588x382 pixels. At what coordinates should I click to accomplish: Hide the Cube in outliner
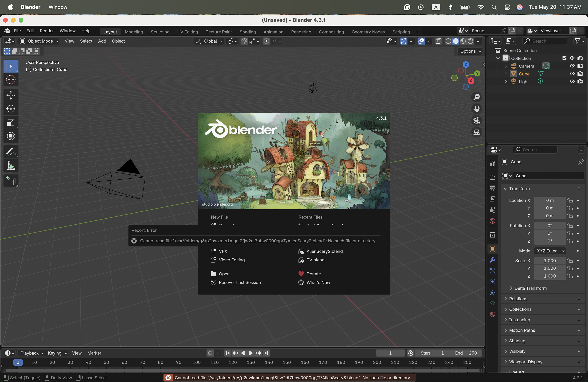572,74
